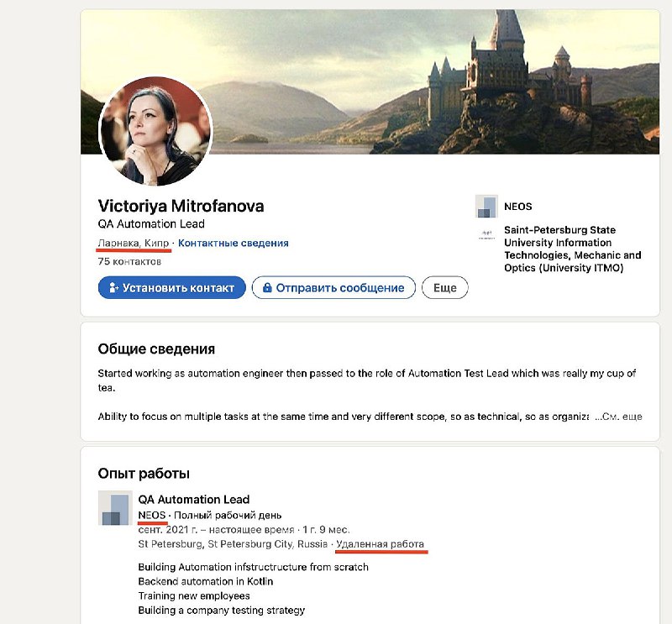This screenshot has height=624, width=672.
Task: Click the ITMO university logo icon
Action: click(x=486, y=235)
